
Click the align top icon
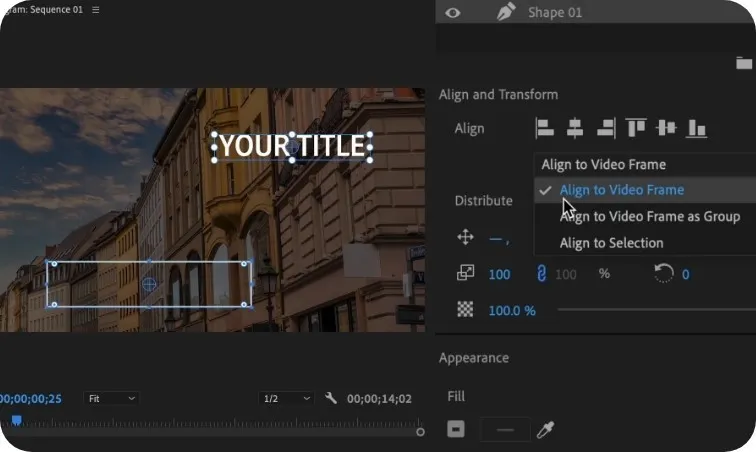coord(636,128)
